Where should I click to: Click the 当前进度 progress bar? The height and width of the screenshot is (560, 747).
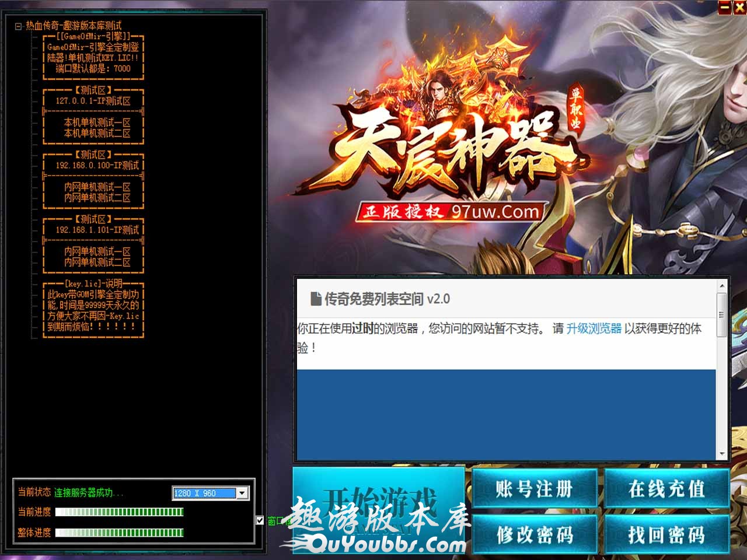click(120, 512)
